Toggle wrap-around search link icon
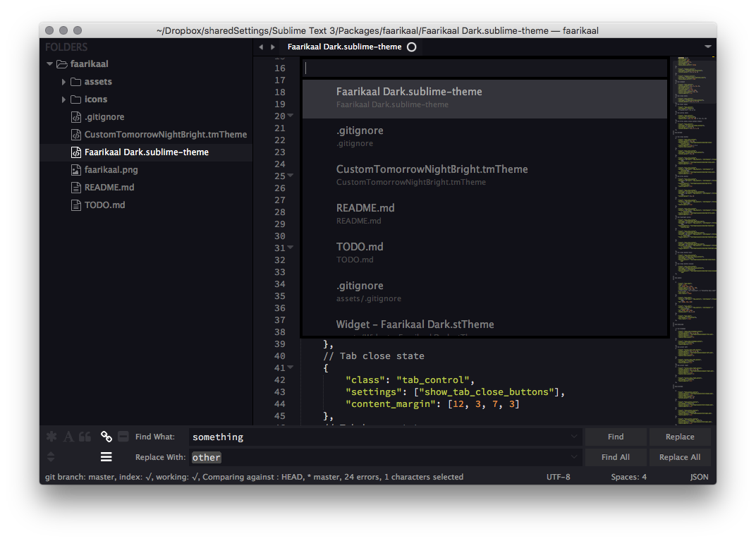The height and width of the screenshot is (541, 756). 106,437
